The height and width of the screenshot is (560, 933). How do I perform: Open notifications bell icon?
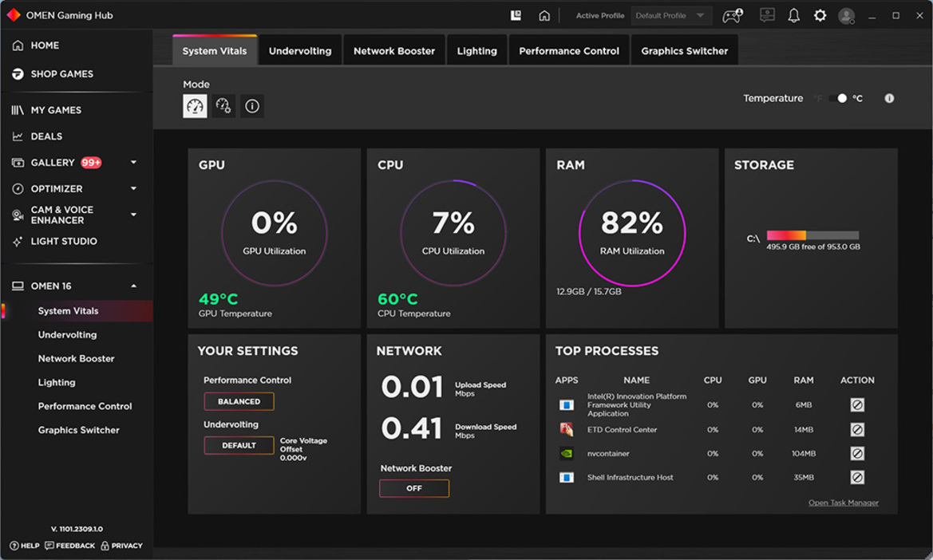click(794, 15)
